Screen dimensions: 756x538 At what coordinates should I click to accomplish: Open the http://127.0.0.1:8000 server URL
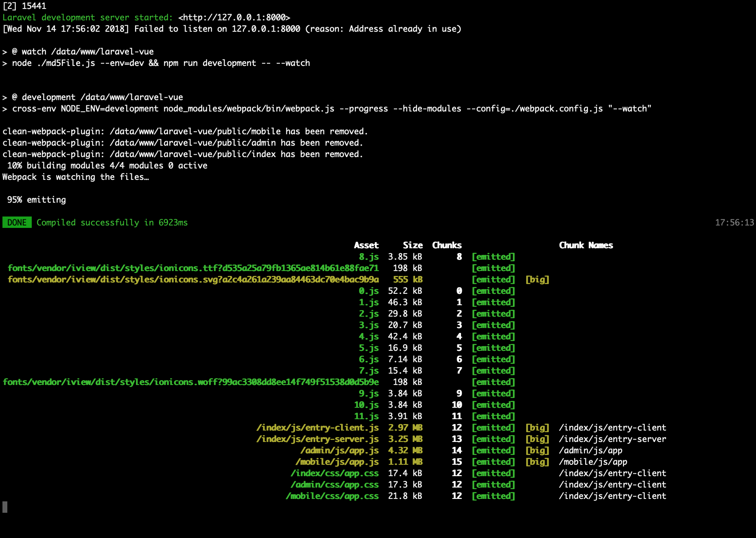point(234,17)
